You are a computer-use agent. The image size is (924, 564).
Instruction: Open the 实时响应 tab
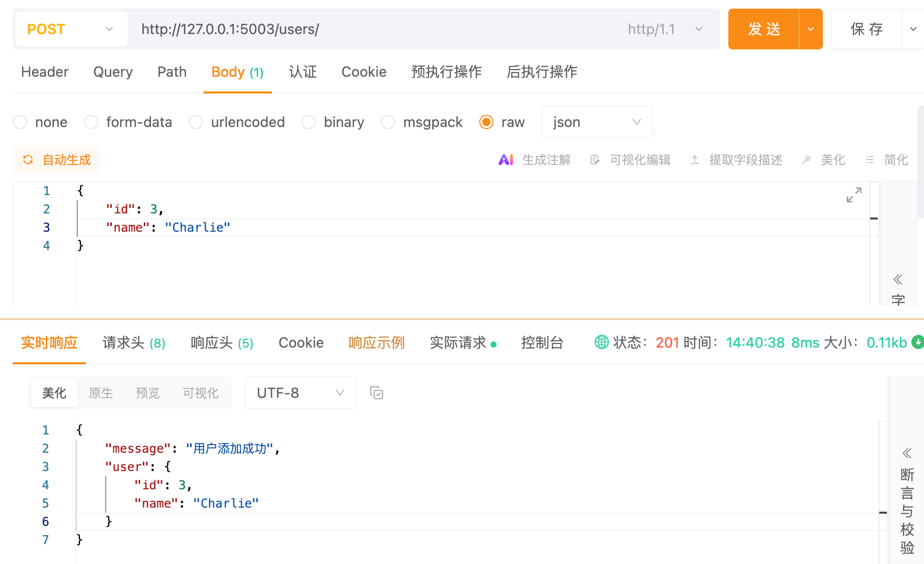pos(49,342)
